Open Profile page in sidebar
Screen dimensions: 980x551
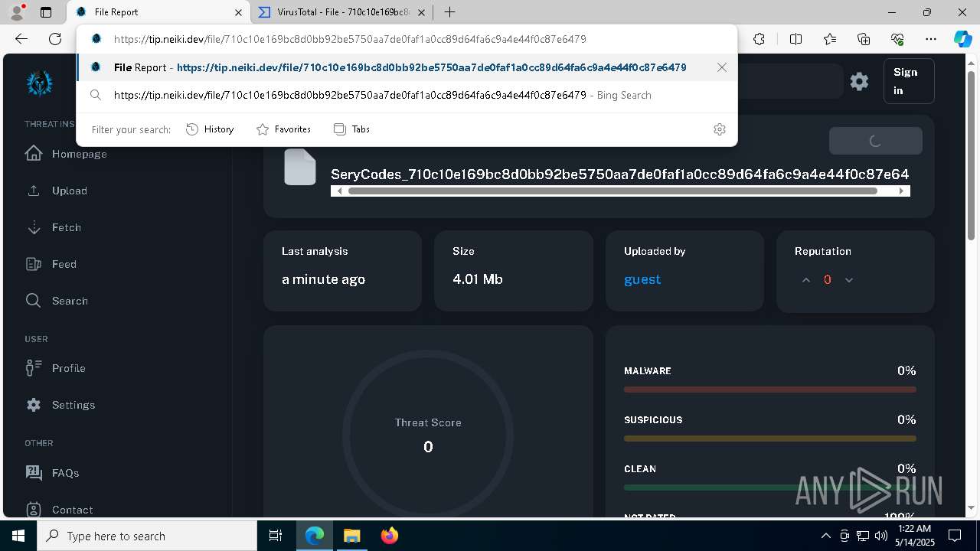[x=55, y=368]
